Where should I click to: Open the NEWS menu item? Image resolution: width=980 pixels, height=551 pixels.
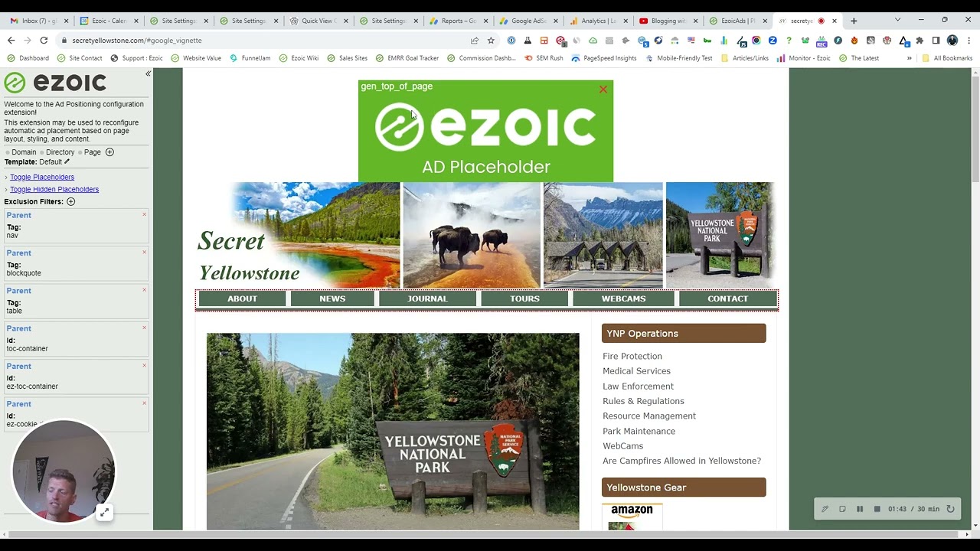click(x=332, y=298)
